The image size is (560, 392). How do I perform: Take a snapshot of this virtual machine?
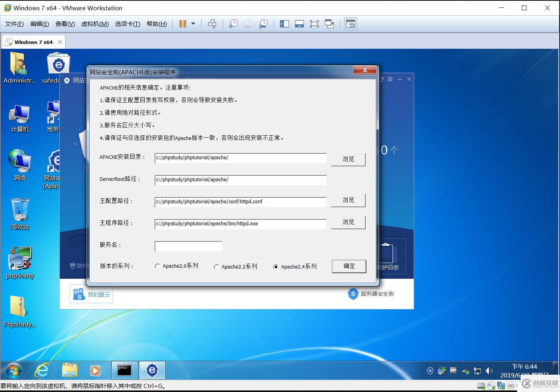coord(233,24)
